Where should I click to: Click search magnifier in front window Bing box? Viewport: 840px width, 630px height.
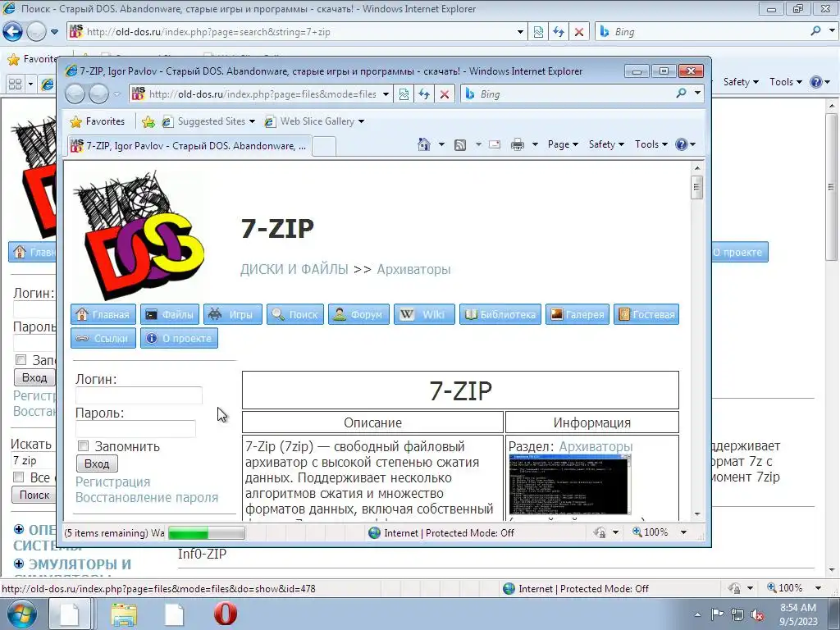pos(681,94)
